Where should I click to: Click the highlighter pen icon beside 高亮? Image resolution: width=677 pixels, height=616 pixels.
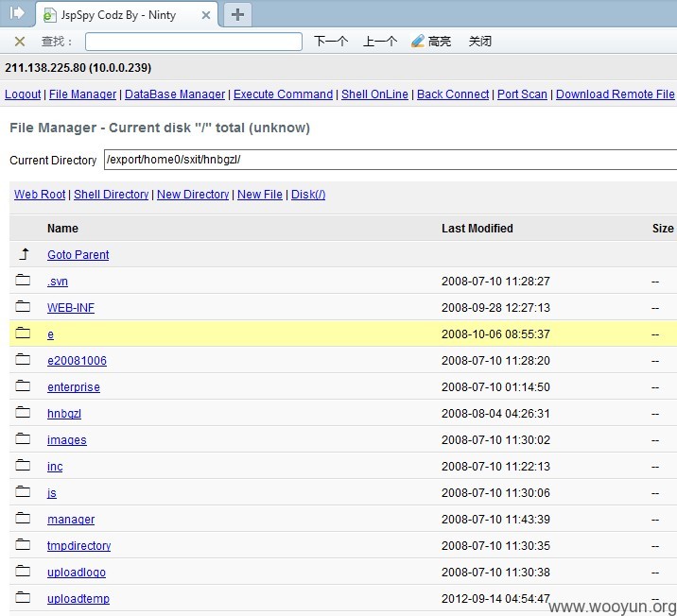click(x=418, y=41)
